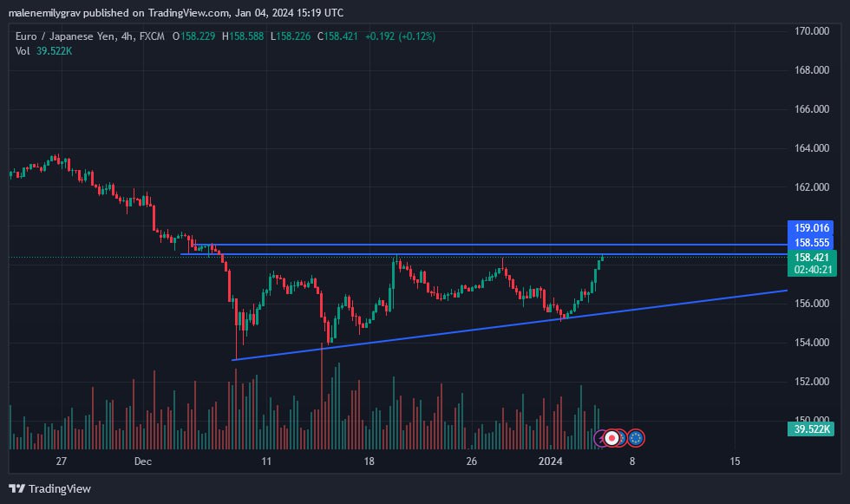Click the 159.016 price level label
850x504 pixels.
click(811, 226)
